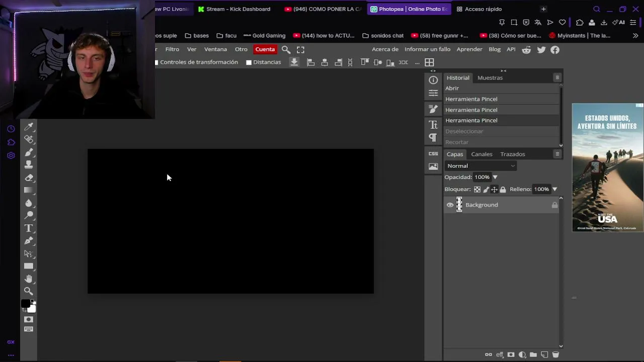Select the Spot Healing Brush tool

tap(29, 139)
